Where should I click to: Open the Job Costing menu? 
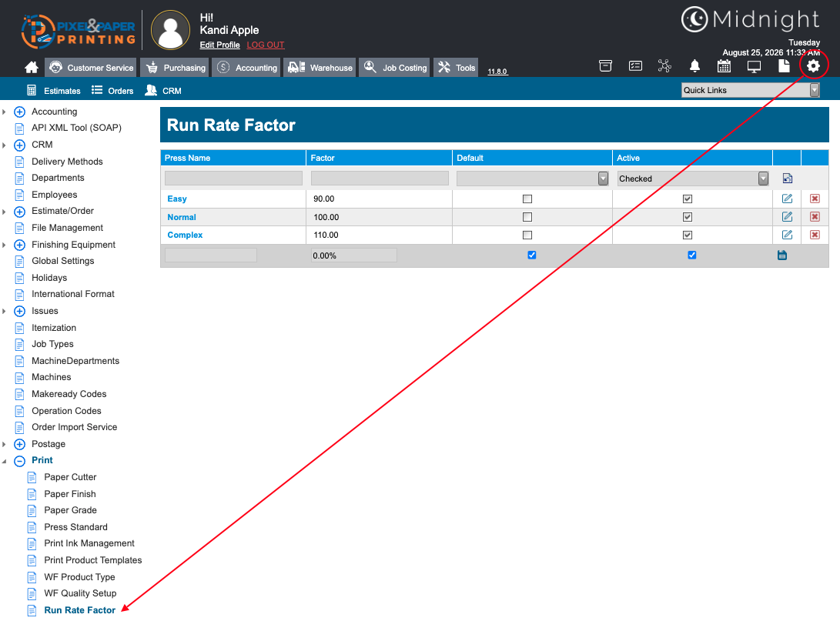(396, 68)
